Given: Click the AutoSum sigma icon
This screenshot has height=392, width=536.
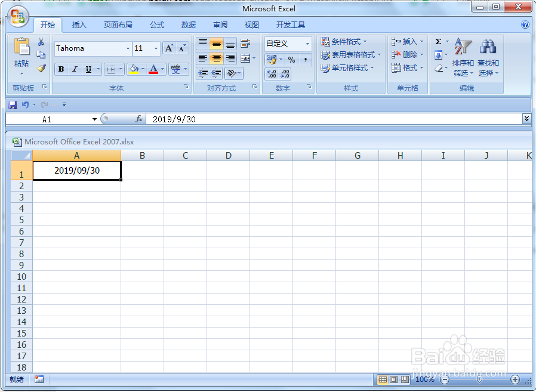Looking at the screenshot, I should 438,42.
